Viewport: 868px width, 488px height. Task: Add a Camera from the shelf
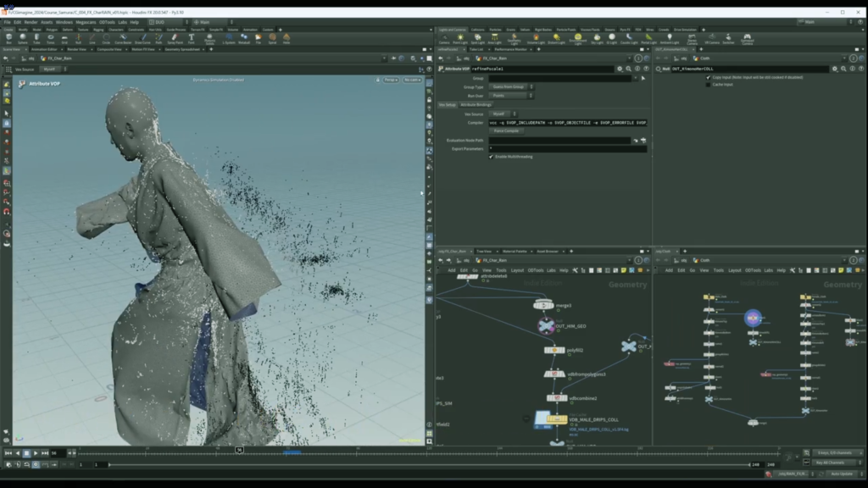tap(444, 39)
